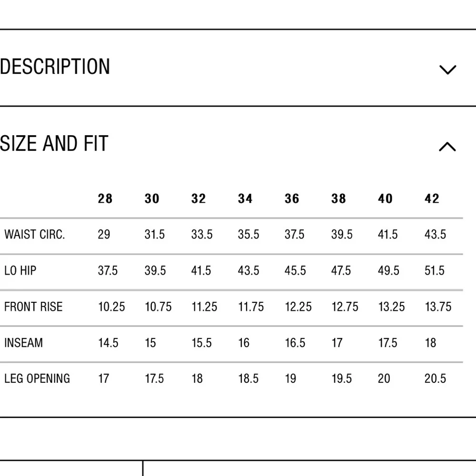This screenshot has height=476, width=476.
Task: Select size 36 column header
Action: [292, 199]
